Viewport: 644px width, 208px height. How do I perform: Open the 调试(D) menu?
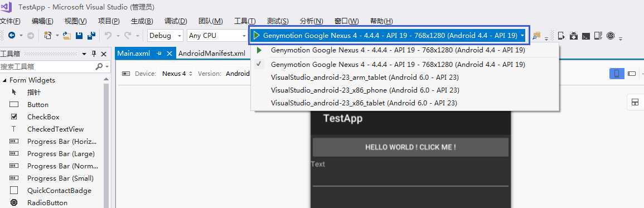point(176,21)
